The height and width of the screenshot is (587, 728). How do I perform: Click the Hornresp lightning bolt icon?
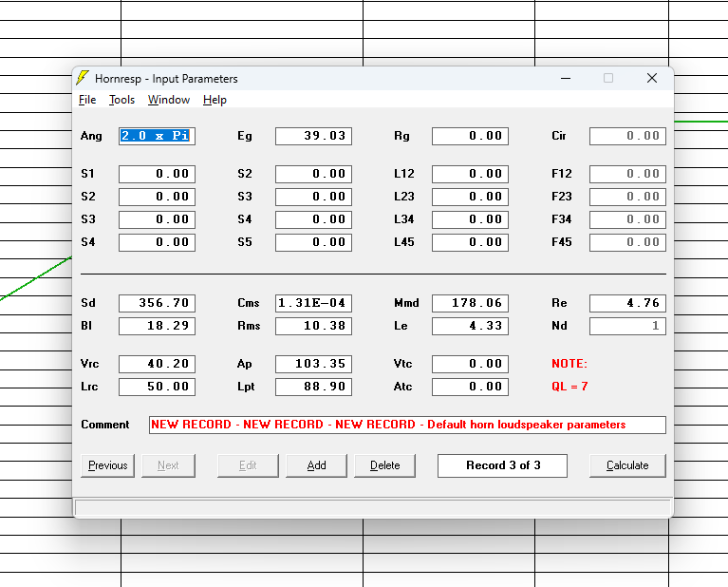pos(83,78)
